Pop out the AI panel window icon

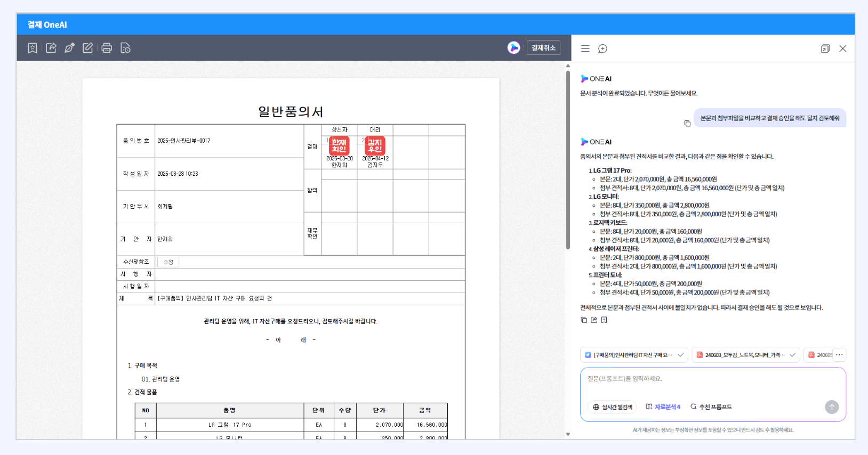(x=825, y=48)
